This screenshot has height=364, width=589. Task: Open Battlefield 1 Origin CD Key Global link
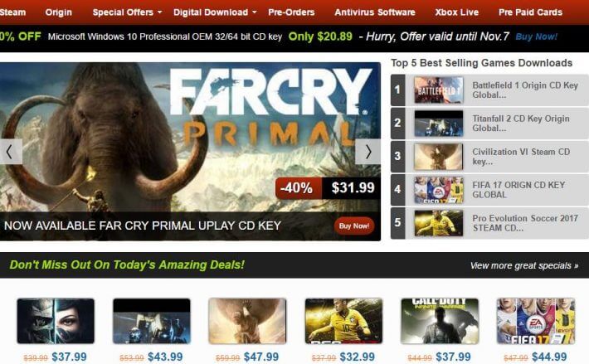525,90
